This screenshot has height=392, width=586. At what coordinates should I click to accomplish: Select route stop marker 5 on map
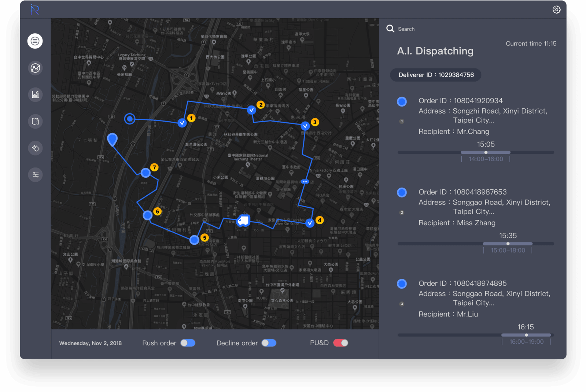coord(195,240)
